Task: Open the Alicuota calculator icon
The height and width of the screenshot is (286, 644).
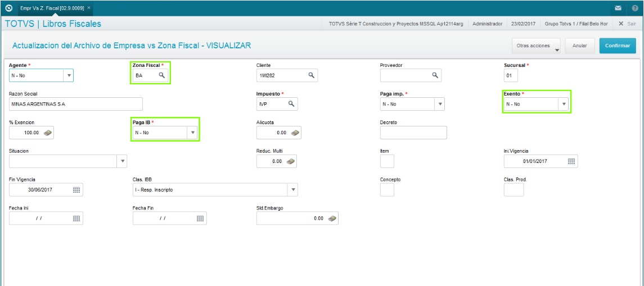Action: pos(295,133)
